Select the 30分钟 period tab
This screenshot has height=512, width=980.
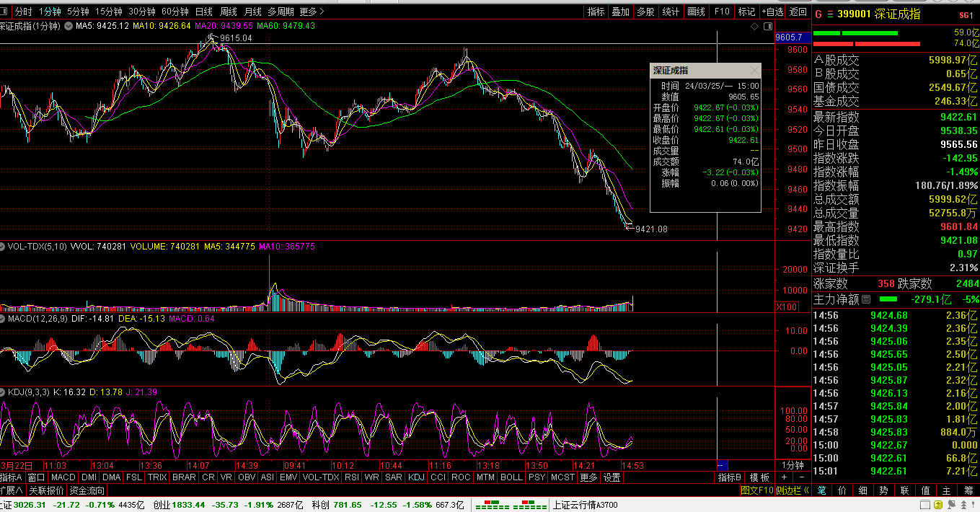pos(142,12)
